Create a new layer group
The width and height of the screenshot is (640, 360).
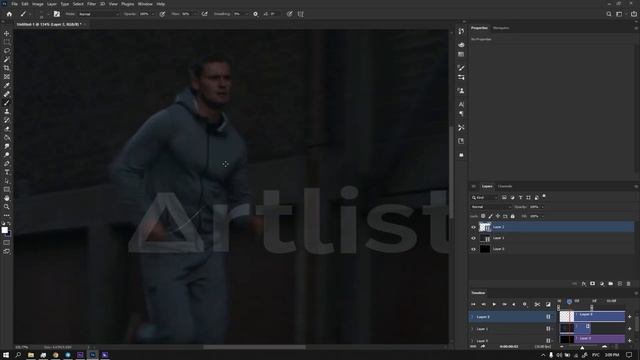coord(611,284)
